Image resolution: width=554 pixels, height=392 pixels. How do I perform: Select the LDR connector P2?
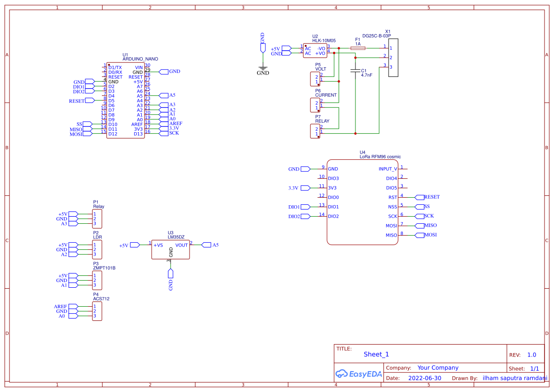pyautogui.click(x=97, y=249)
